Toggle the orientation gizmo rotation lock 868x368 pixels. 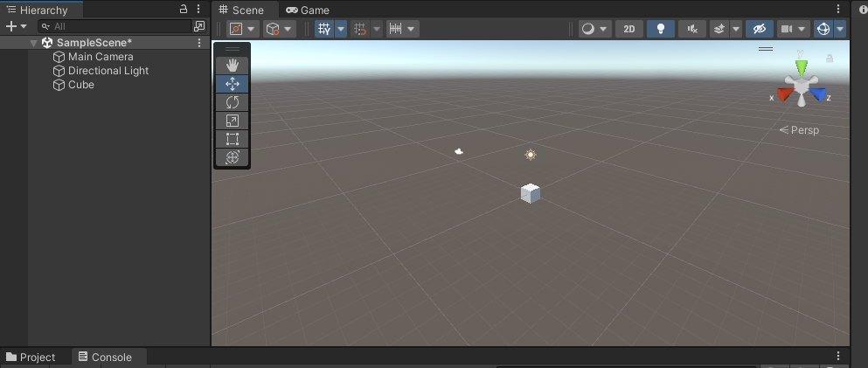pos(830,58)
